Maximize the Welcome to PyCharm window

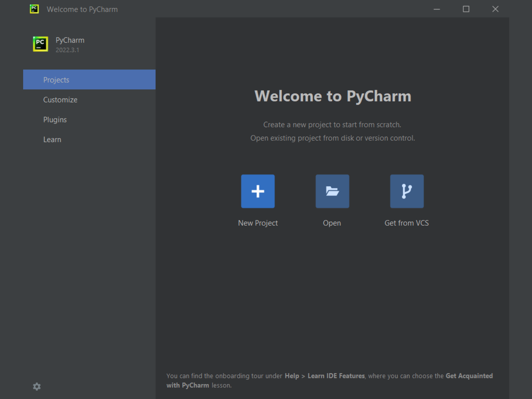coord(466,9)
